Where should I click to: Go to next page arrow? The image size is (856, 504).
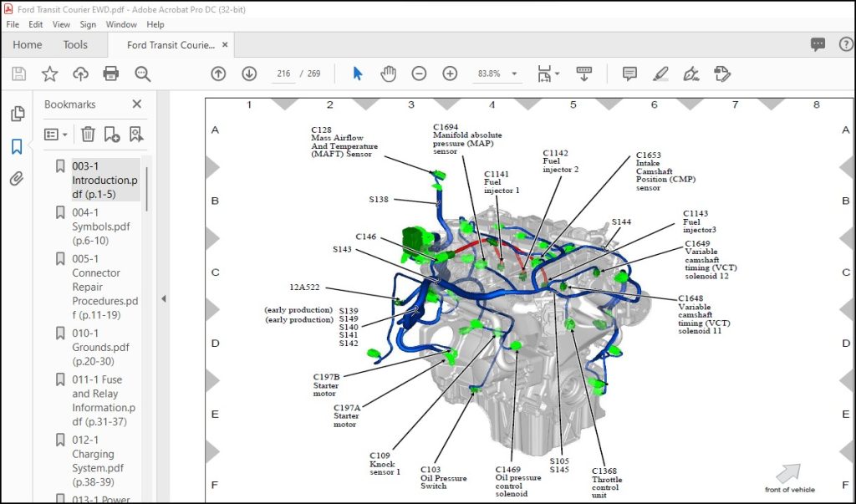[x=249, y=74]
